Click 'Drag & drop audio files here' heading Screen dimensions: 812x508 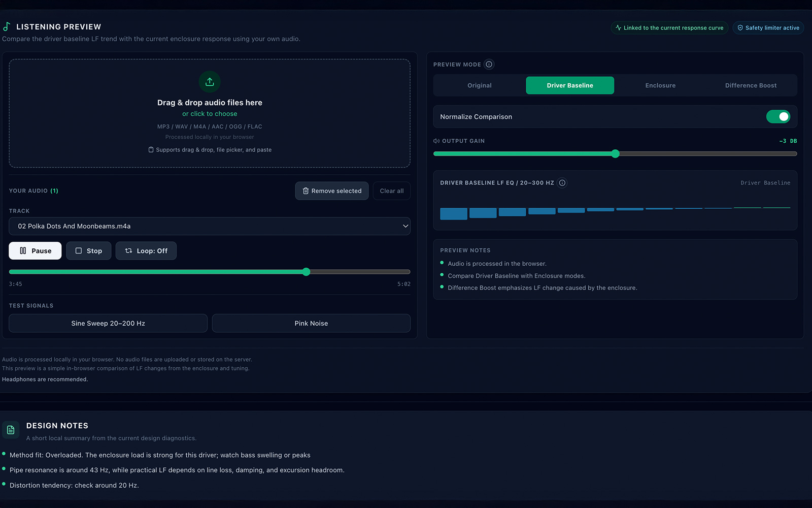pos(210,103)
